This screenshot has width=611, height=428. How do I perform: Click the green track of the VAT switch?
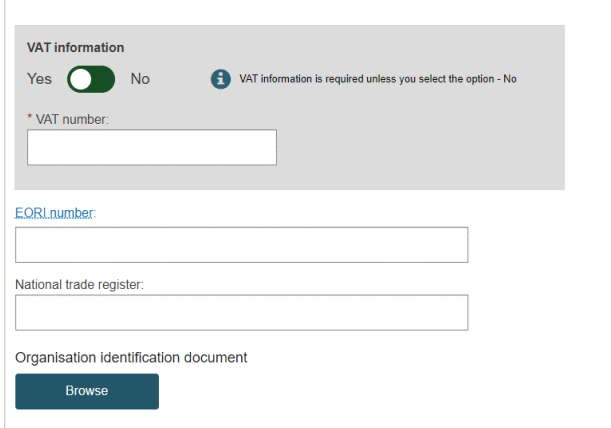(x=104, y=79)
